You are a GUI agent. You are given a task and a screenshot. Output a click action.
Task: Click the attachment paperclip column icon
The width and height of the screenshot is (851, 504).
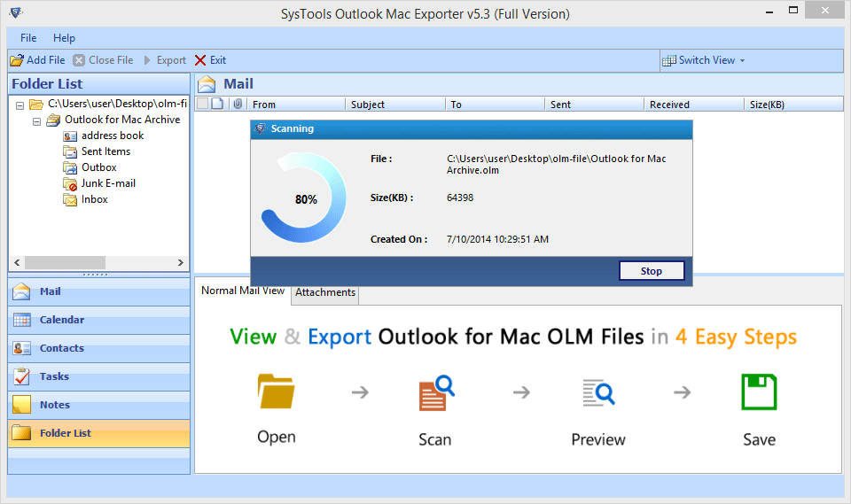[x=238, y=104]
